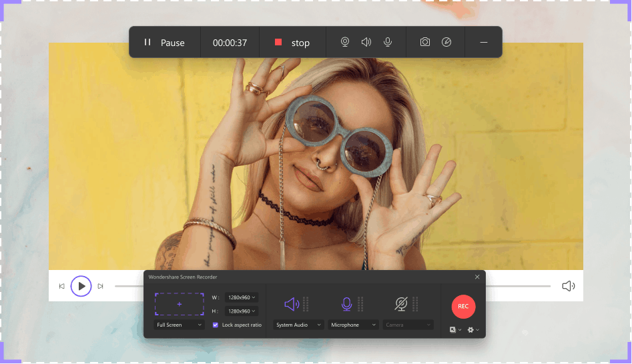This screenshot has width=632, height=364.
Task: Minimize the recording toolbar
Action: [484, 42]
